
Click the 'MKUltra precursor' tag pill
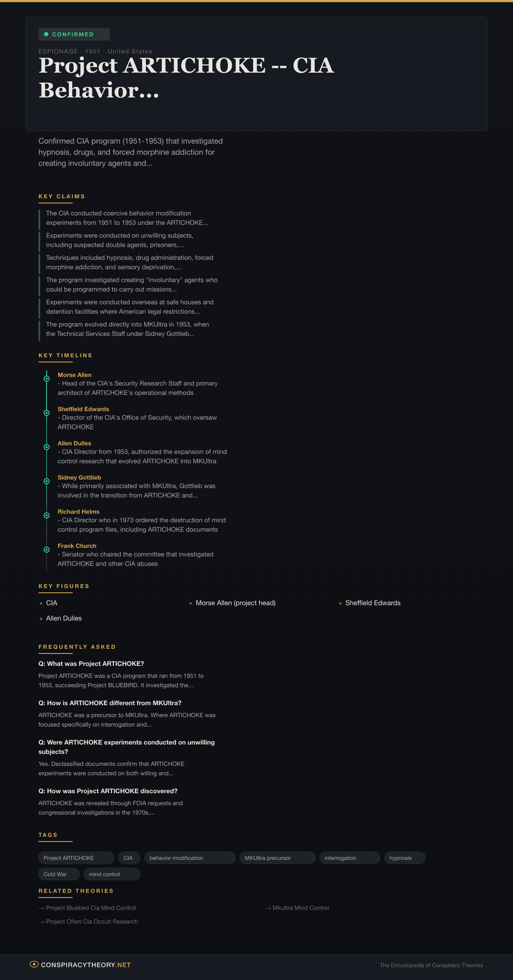click(277, 858)
